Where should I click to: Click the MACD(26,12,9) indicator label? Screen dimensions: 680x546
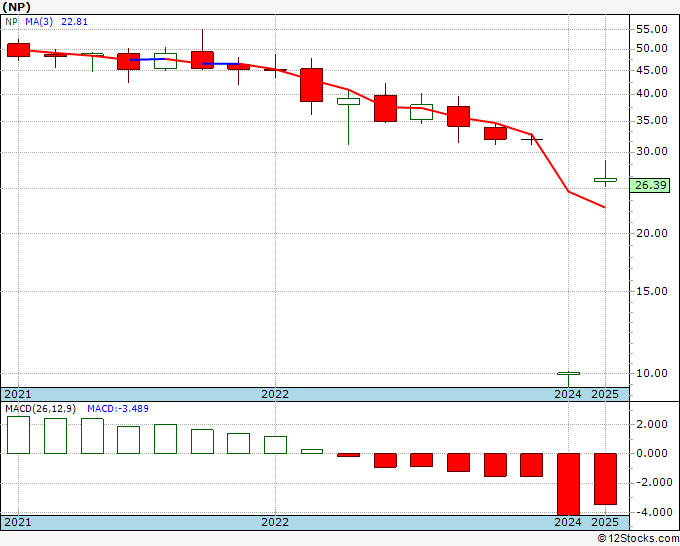[x=40, y=409]
